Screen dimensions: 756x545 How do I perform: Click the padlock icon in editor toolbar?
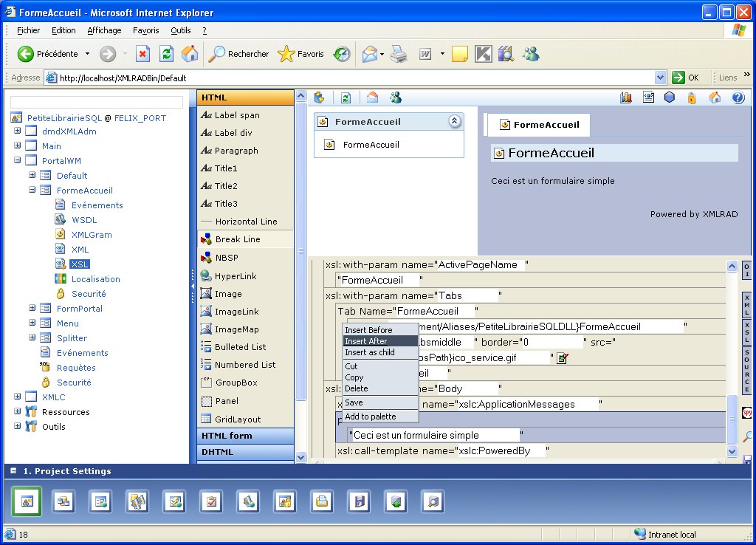692,97
